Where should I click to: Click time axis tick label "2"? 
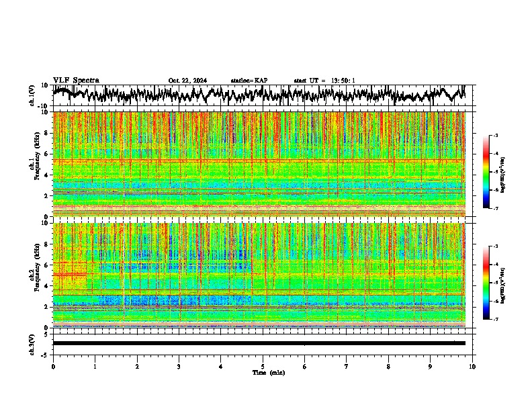pyautogui.click(x=137, y=367)
